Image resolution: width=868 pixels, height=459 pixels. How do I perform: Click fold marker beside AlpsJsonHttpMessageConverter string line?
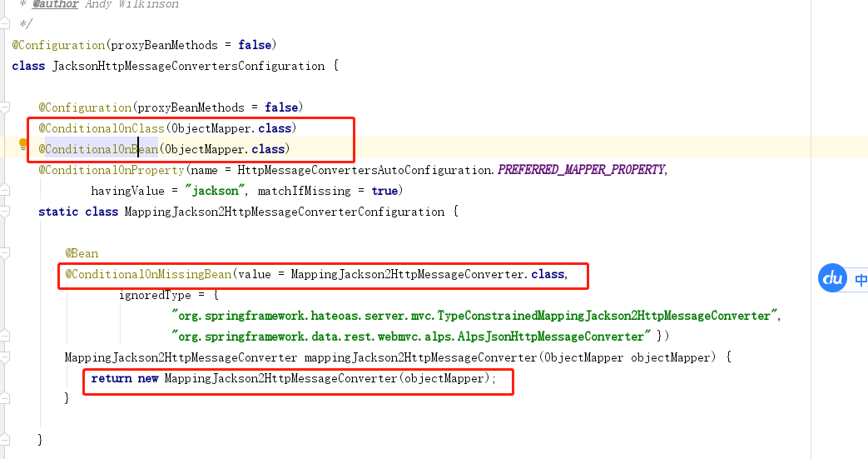pos(5,336)
